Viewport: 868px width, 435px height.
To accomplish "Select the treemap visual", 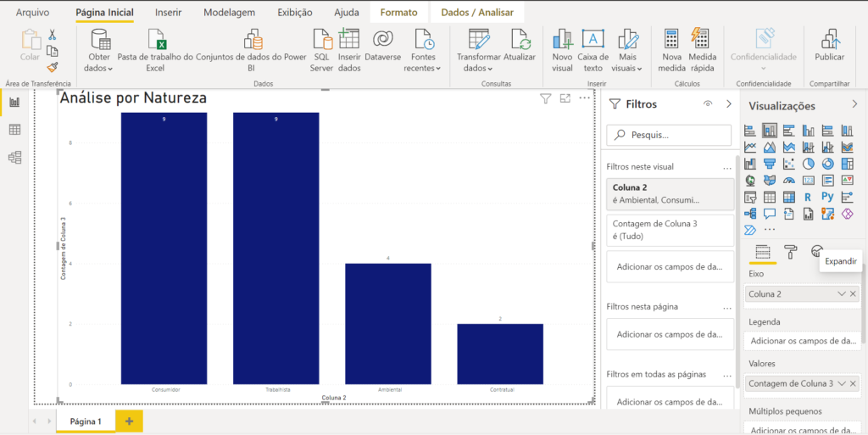I will tap(847, 164).
